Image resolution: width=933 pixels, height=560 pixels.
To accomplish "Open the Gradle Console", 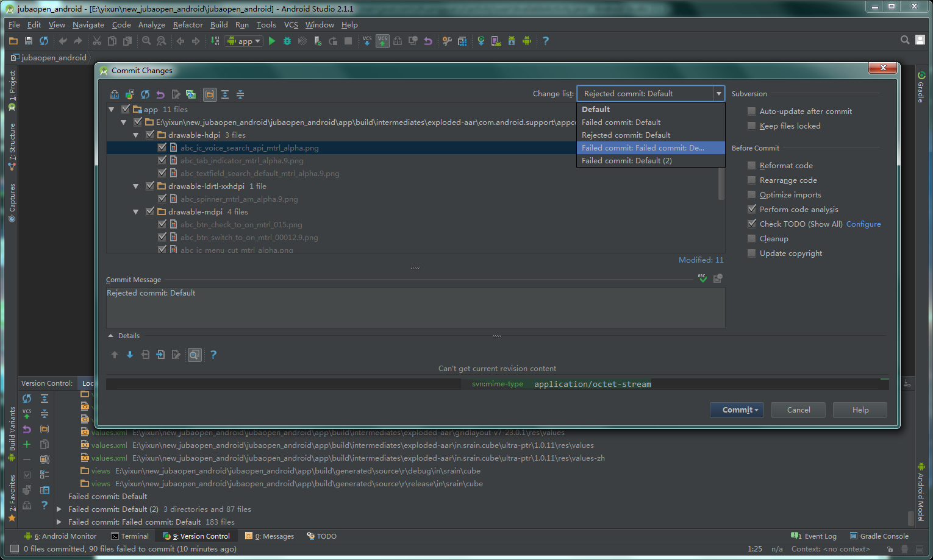I will coord(879,536).
